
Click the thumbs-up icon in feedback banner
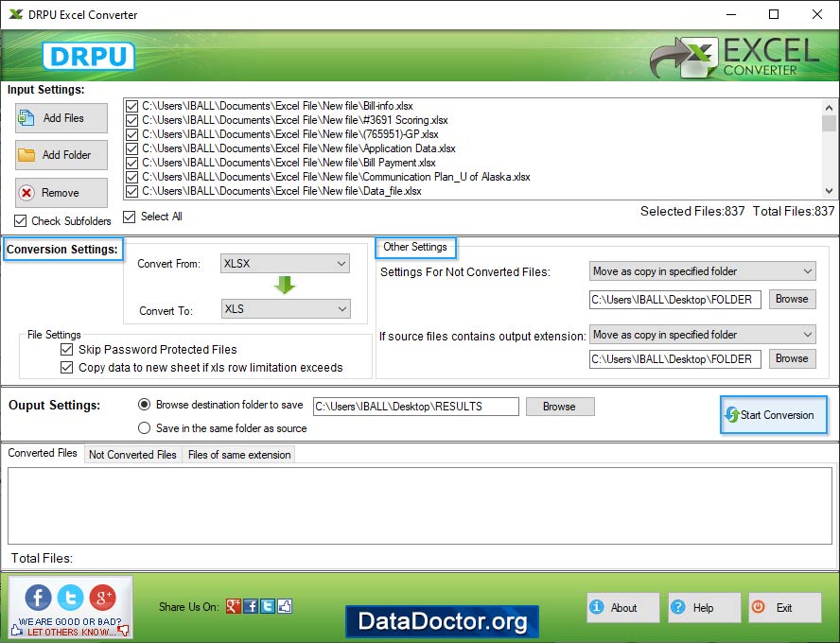point(17,630)
